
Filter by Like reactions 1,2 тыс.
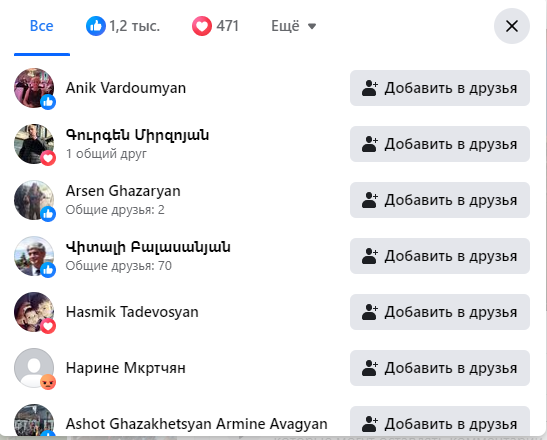(x=123, y=26)
